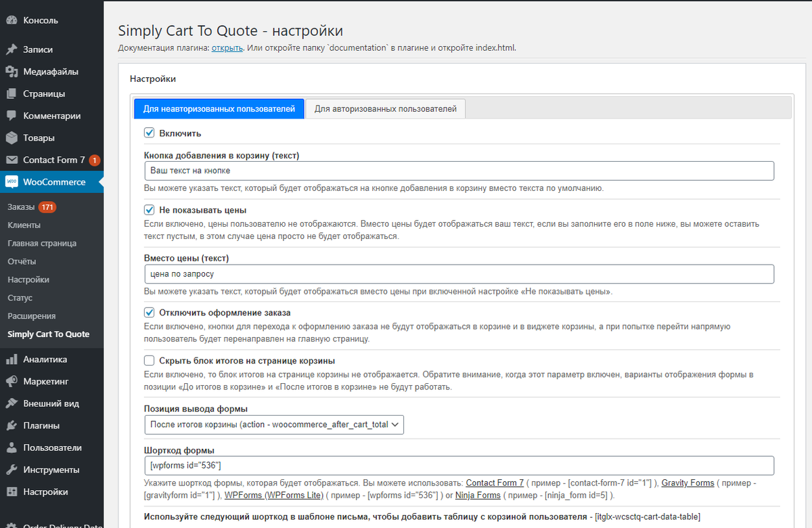This screenshot has width=812, height=528.
Task: Switch to Для неавторизованных пользователей tab
Action: [219, 108]
